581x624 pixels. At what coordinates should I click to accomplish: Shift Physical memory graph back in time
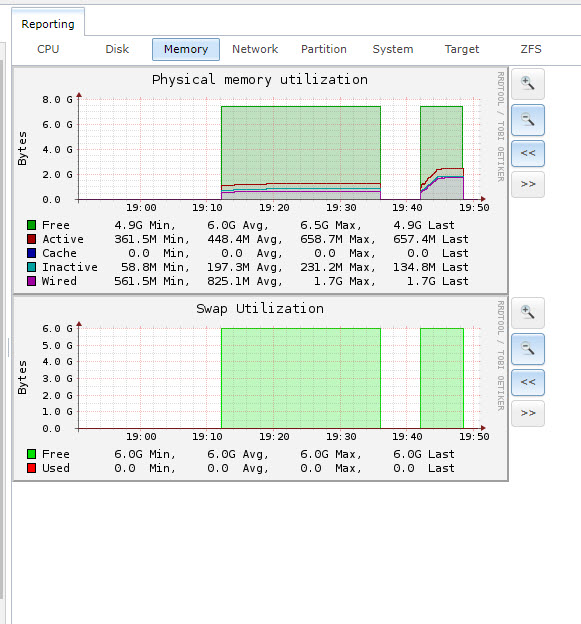click(528, 153)
